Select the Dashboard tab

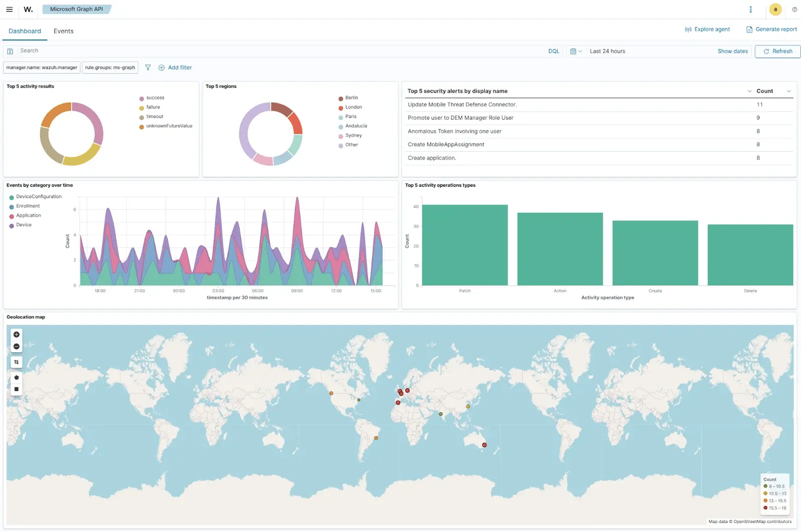point(25,31)
